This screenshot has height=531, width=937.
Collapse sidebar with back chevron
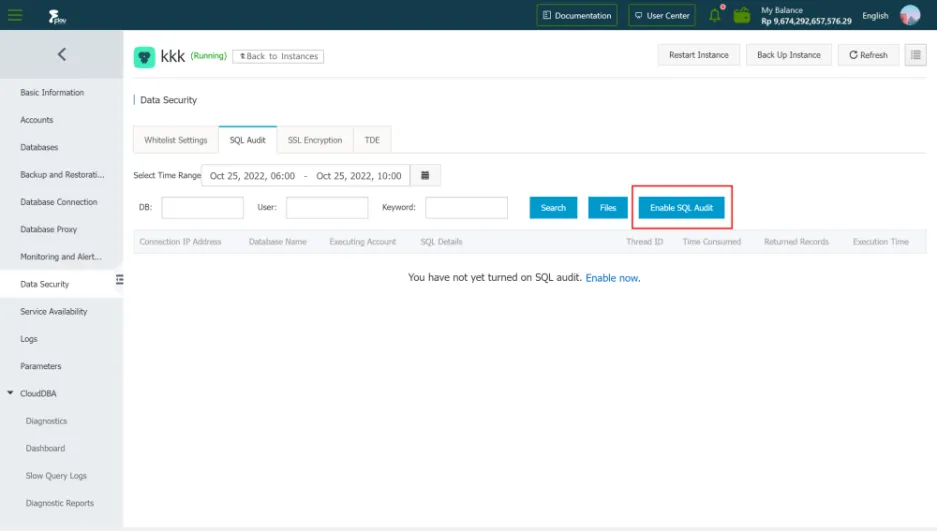click(62, 54)
